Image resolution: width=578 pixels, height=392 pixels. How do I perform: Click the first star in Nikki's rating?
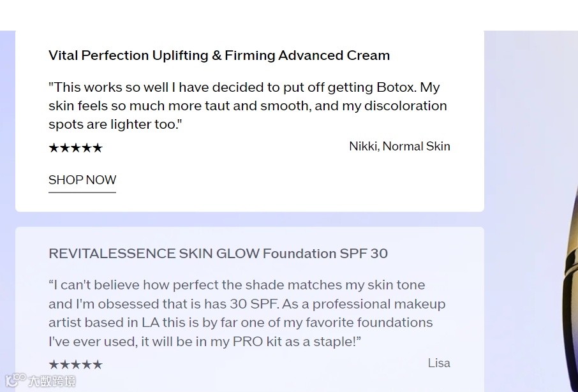[54, 149]
